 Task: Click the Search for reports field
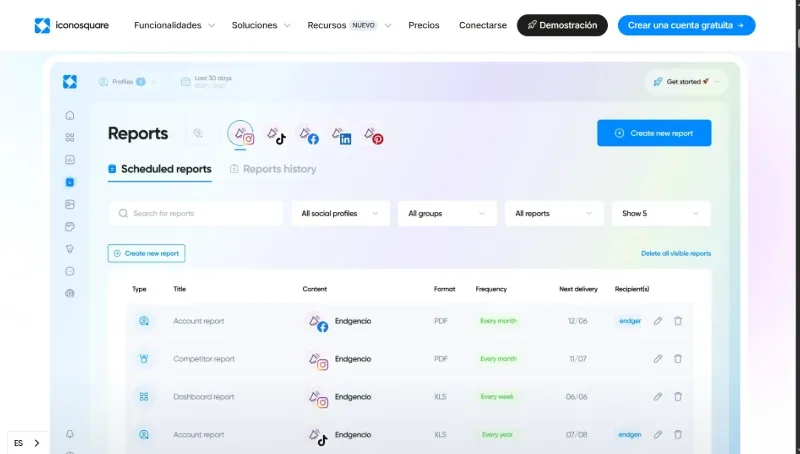pyautogui.click(x=196, y=213)
